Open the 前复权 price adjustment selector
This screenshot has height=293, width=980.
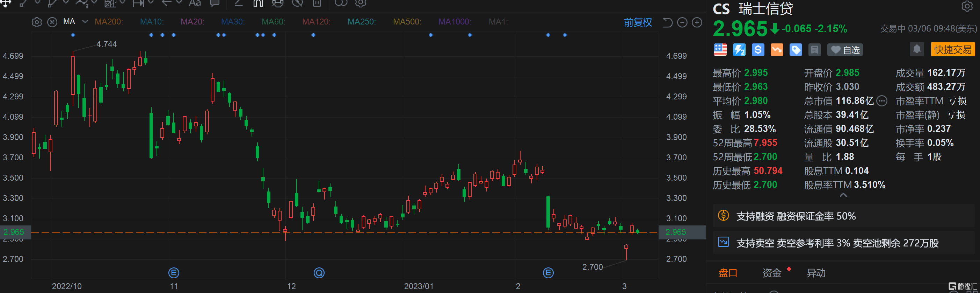638,22
